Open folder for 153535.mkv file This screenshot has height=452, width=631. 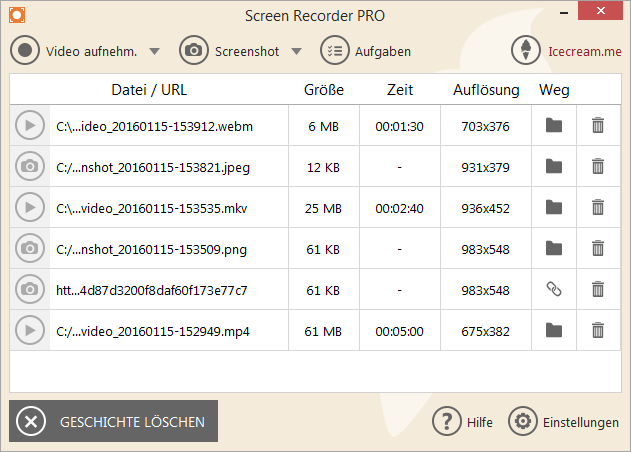(x=554, y=207)
